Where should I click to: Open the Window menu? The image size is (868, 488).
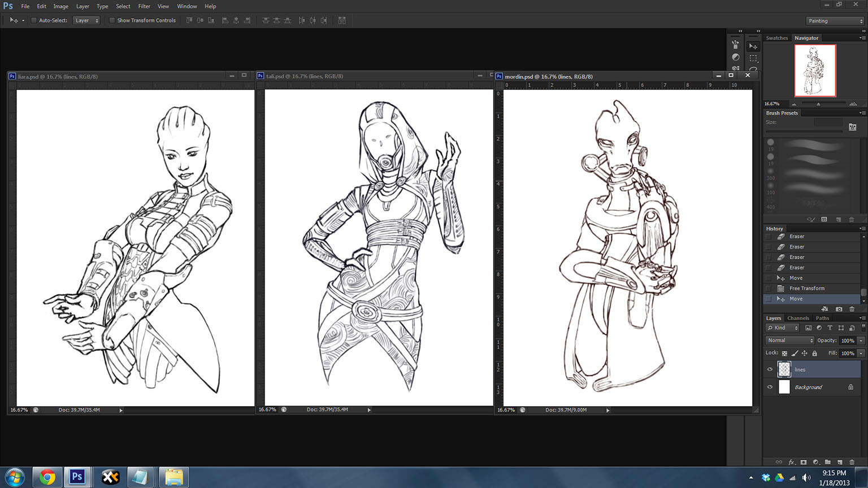pos(187,6)
